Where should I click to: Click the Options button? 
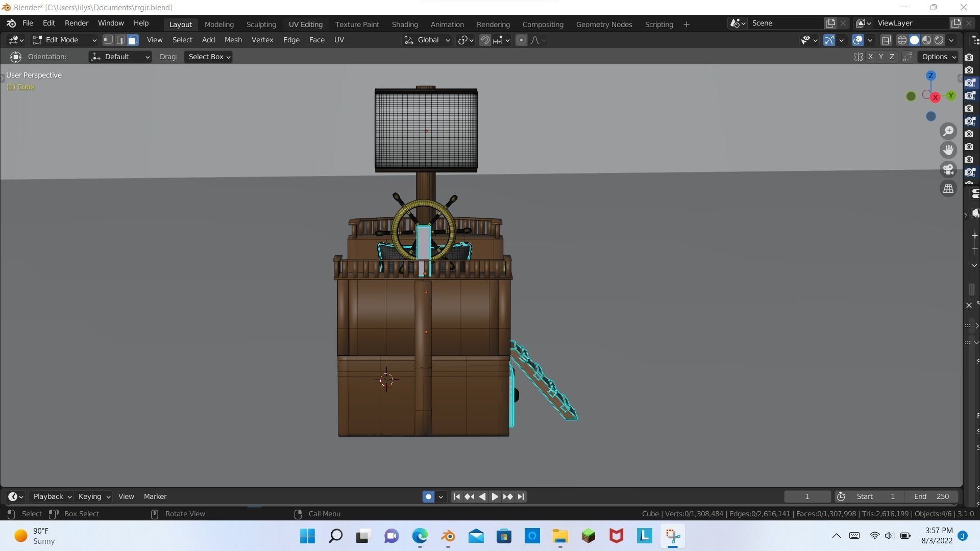(939, 57)
